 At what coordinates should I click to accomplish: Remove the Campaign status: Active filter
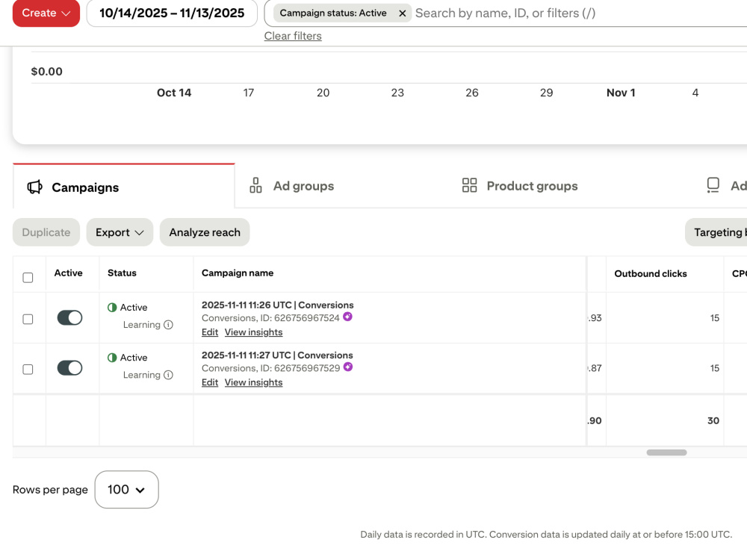[402, 13]
